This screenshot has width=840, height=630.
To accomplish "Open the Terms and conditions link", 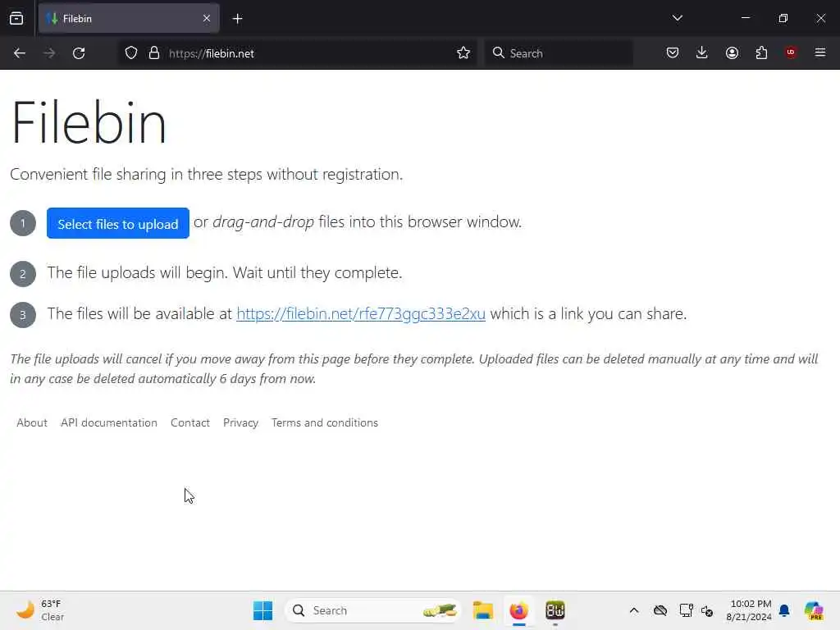I will (325, 422).
